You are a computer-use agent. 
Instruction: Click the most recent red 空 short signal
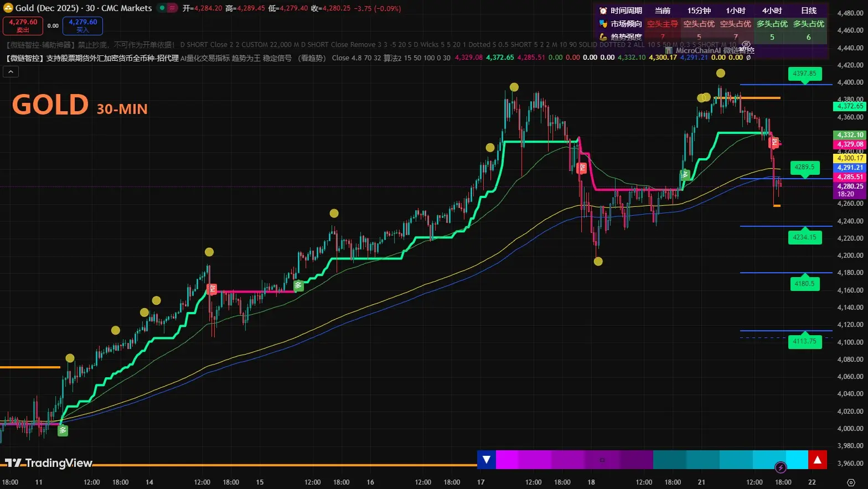point(775,143)
